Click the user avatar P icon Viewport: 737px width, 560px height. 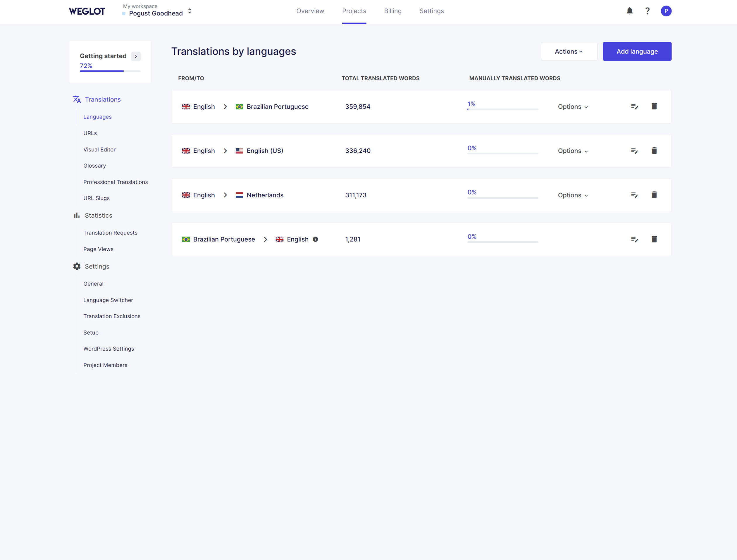pyautogui.click(x=666, y=11)
